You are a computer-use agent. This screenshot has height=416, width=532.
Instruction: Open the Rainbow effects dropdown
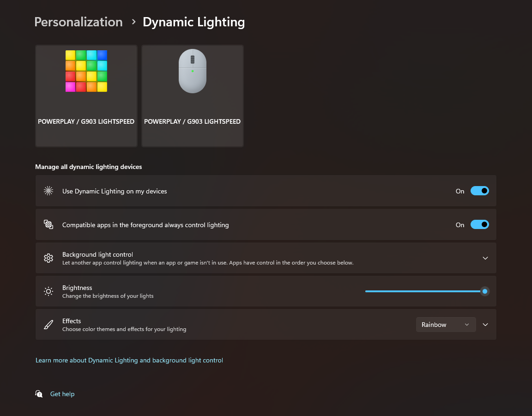pos(446,325)
